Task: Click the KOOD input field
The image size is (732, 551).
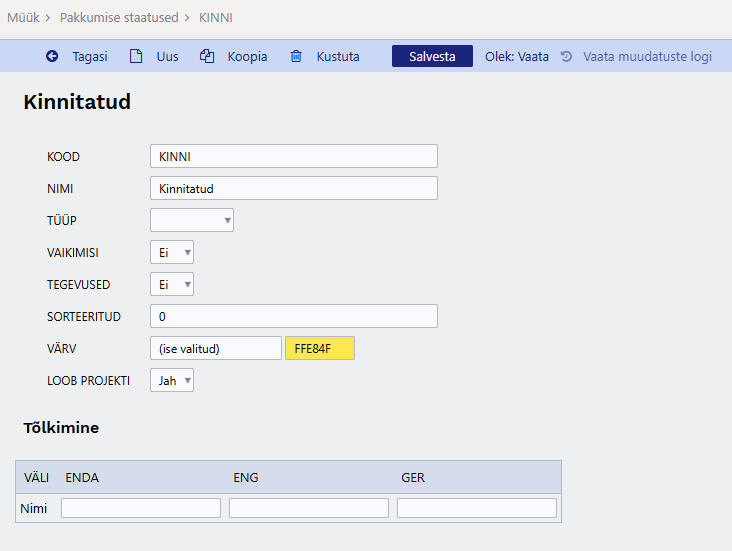Action: pyautogui.click(x=293, y=156)
